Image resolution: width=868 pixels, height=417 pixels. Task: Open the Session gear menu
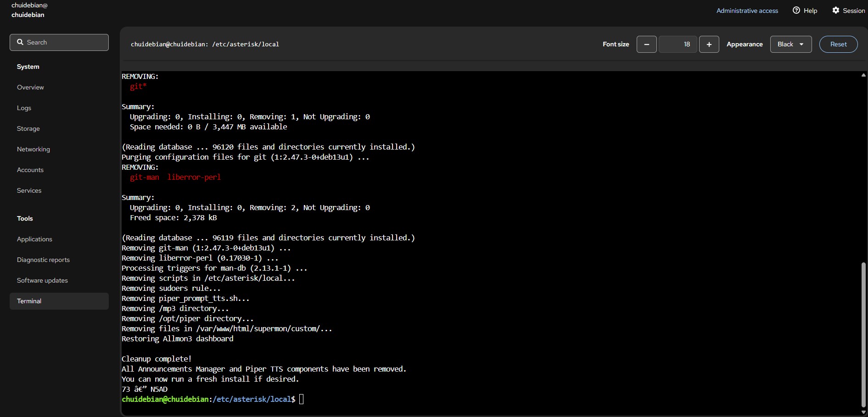(848, 11)
